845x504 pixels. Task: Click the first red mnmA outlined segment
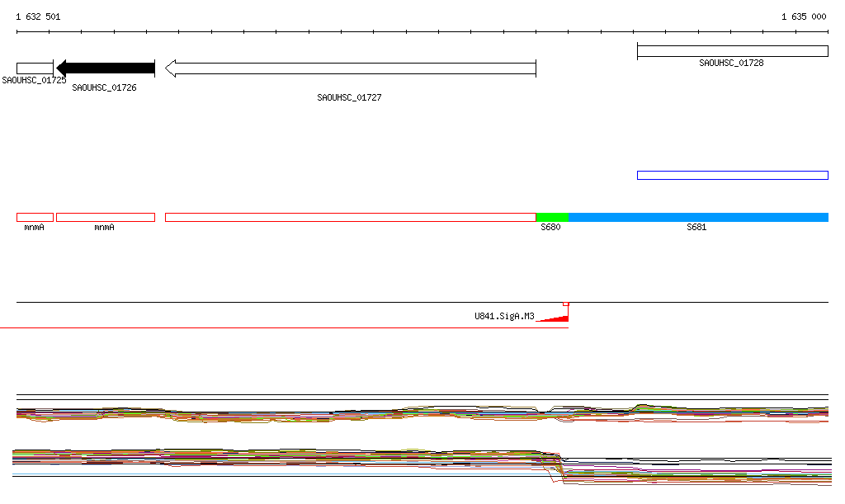[35, 217]
